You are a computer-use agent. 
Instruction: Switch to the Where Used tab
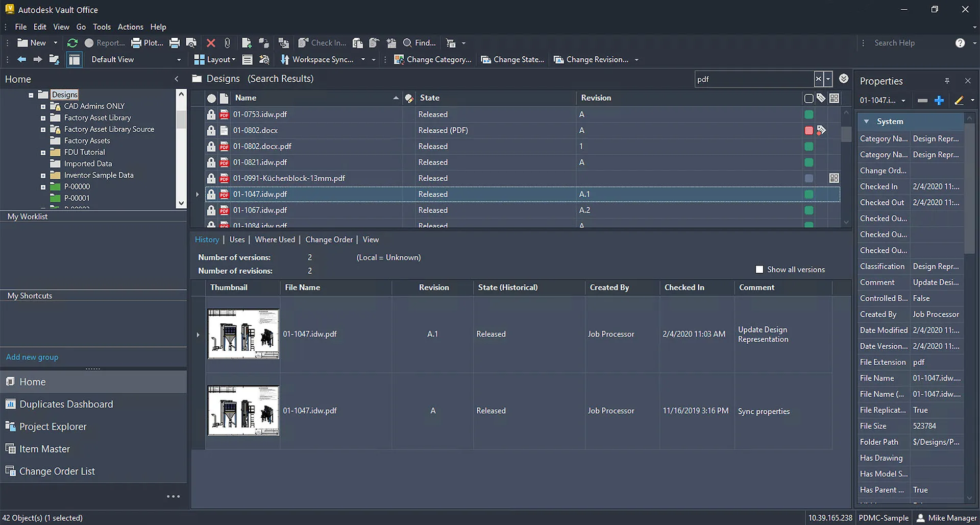(275, 240)
